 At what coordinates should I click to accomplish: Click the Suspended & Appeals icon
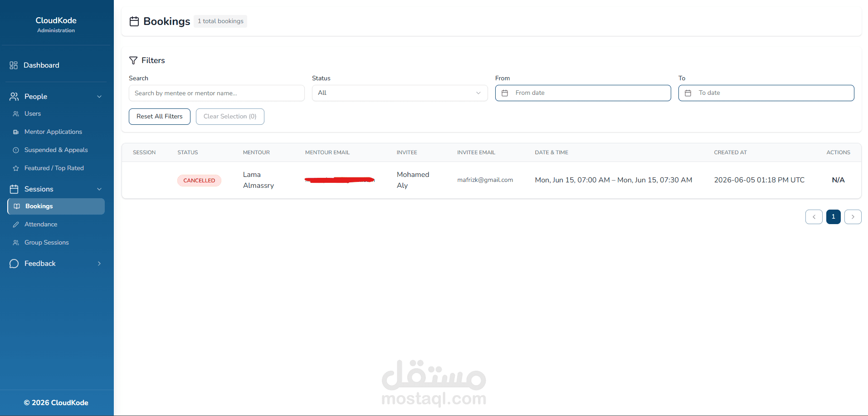[x=16, y=150]
